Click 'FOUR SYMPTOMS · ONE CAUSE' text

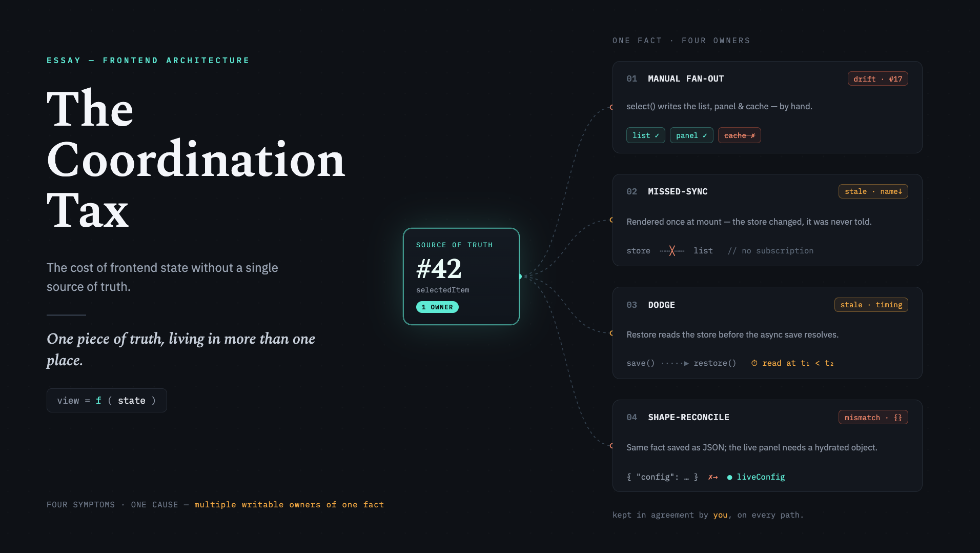pos(112,505)
